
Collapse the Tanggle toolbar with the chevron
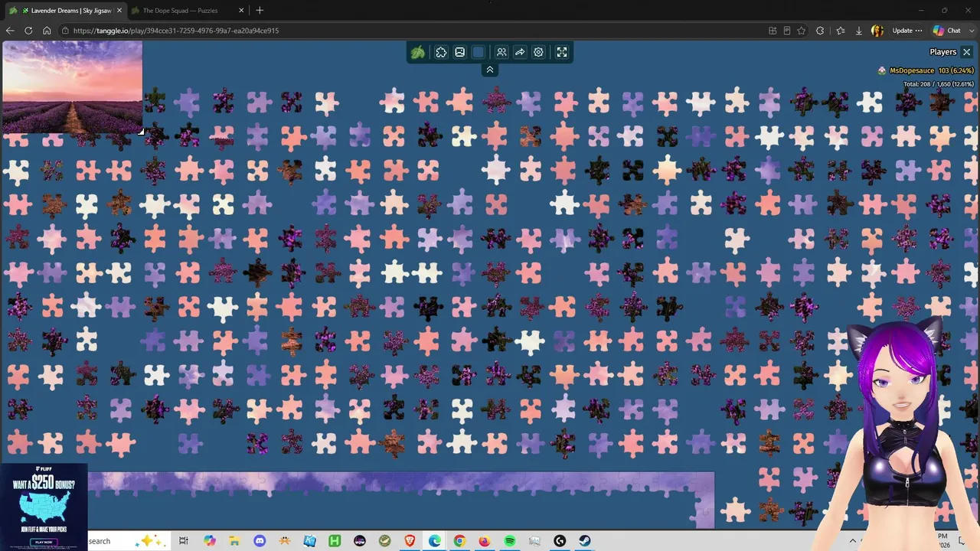[x=490, y=70]
